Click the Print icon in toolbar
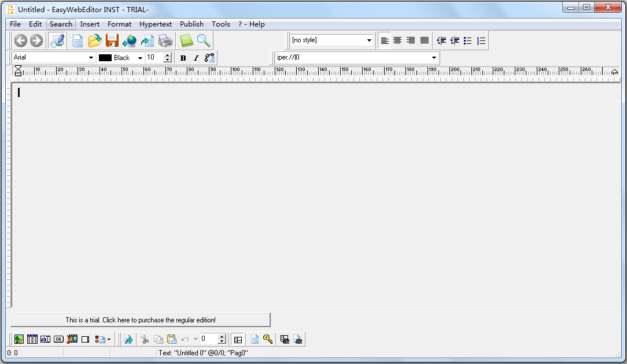The width and height of the screenshot is (627, 364). (x=165, y=40)
